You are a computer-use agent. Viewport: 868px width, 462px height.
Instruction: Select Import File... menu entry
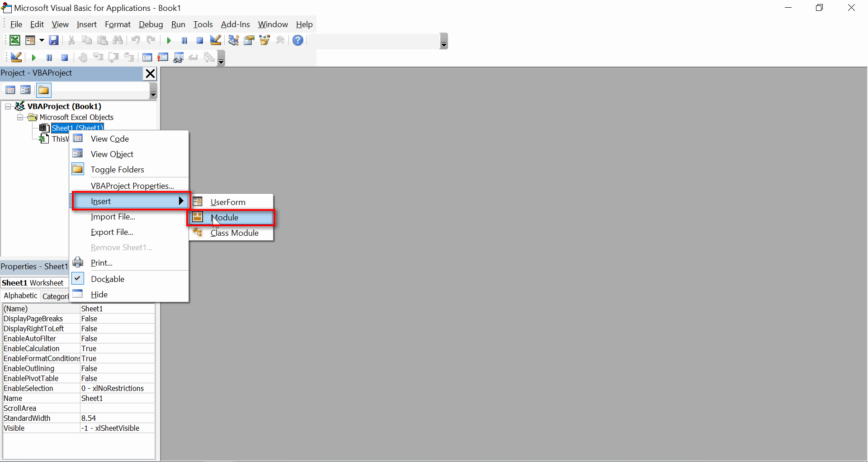coord(129,217)
